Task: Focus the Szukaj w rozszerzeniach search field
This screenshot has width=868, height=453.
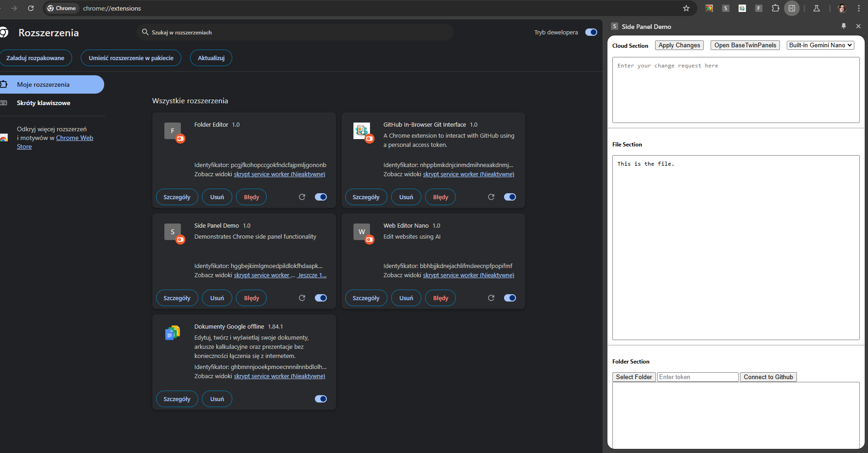Action: [295, 32]
